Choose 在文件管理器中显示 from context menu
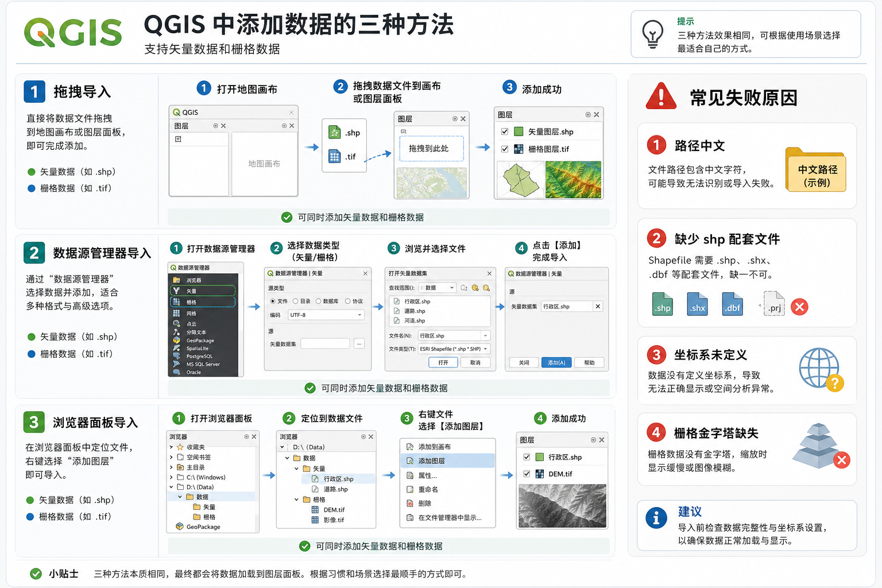This screenshot has width=882, height=588. (447, 517)
